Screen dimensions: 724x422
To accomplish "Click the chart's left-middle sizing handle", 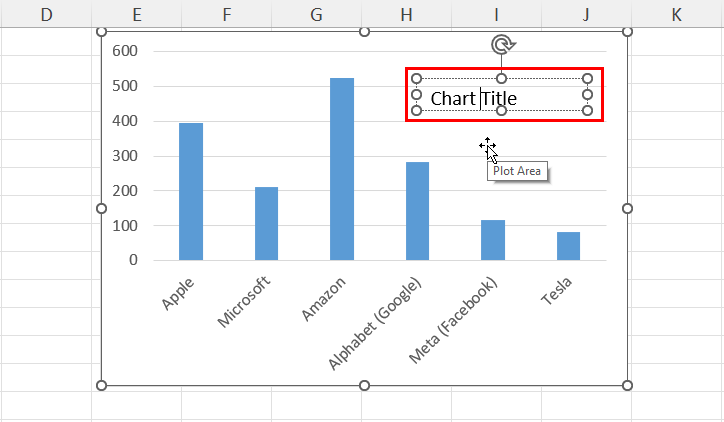I will (102, 209).
